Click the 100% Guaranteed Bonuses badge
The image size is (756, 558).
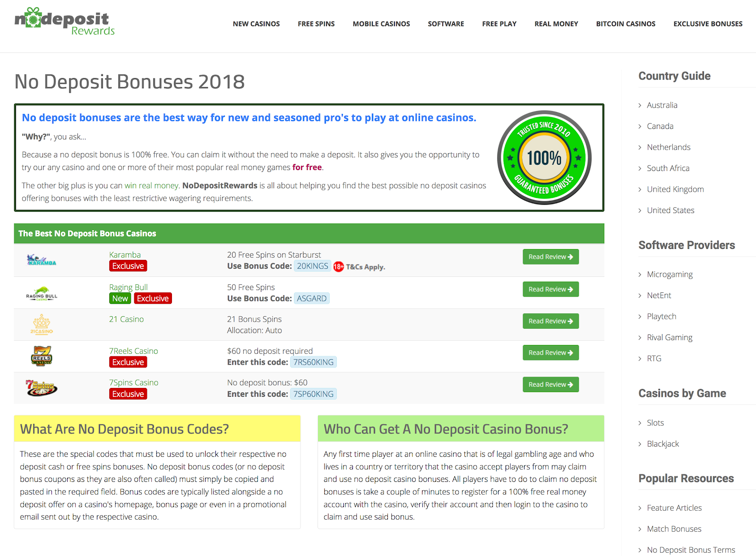tap(544, 157)
